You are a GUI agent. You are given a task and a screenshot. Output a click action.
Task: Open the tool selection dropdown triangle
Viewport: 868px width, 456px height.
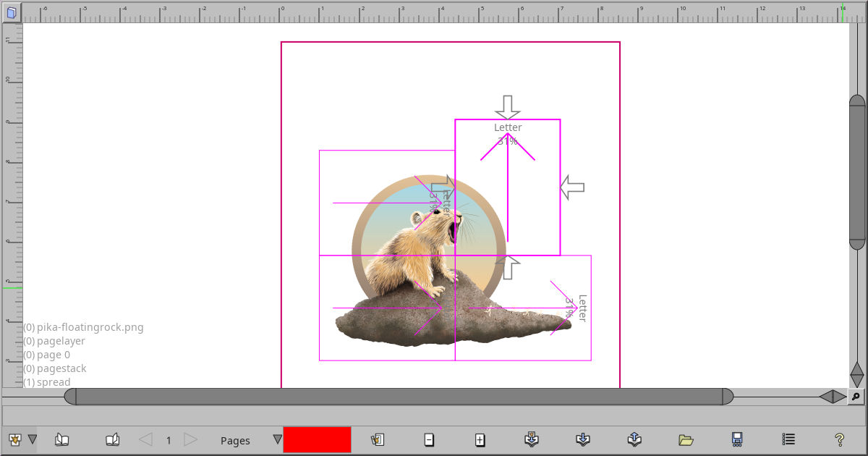33,439
